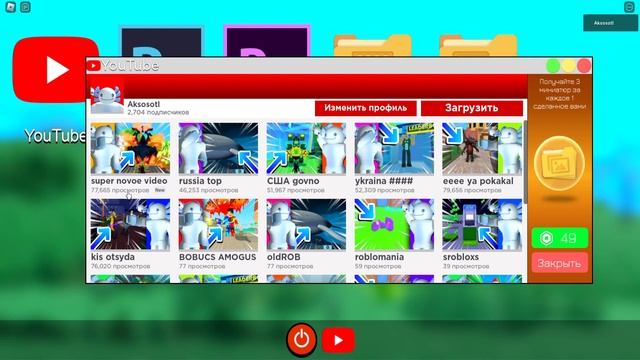Click the 59 просмотров view count
Screen dimensions: 640x360
click(x=378, y=266)
